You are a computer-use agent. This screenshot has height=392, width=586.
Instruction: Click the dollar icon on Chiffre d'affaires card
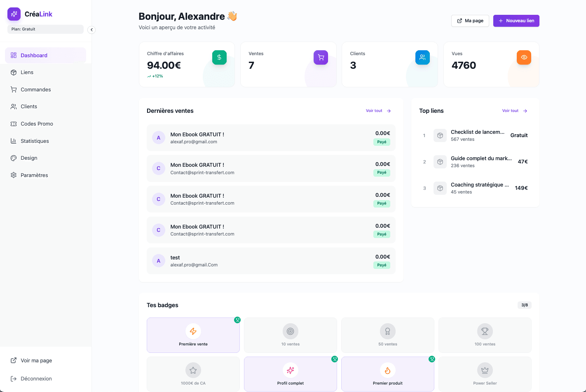219,57
